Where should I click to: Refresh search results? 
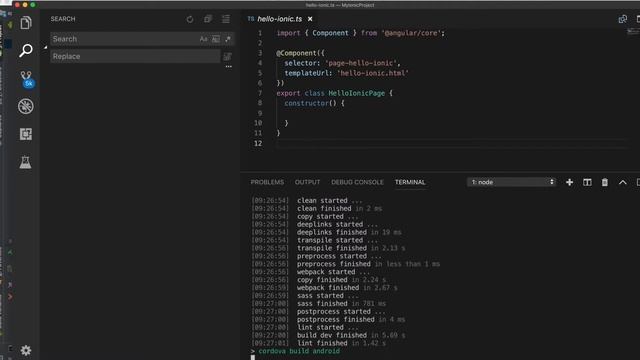pos(190,19)
